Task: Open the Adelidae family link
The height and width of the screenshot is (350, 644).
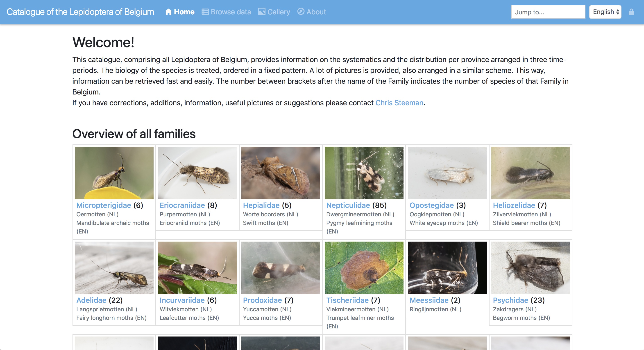Action: pos(91,300)
